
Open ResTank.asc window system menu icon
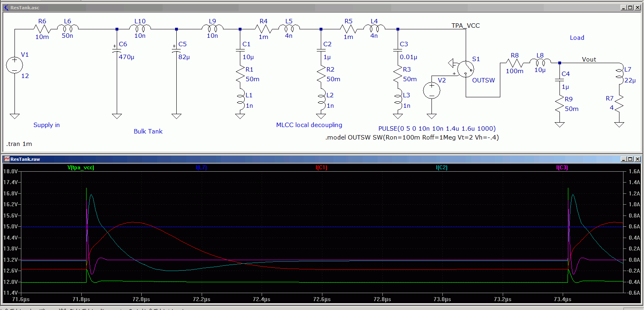click(6, 8)
